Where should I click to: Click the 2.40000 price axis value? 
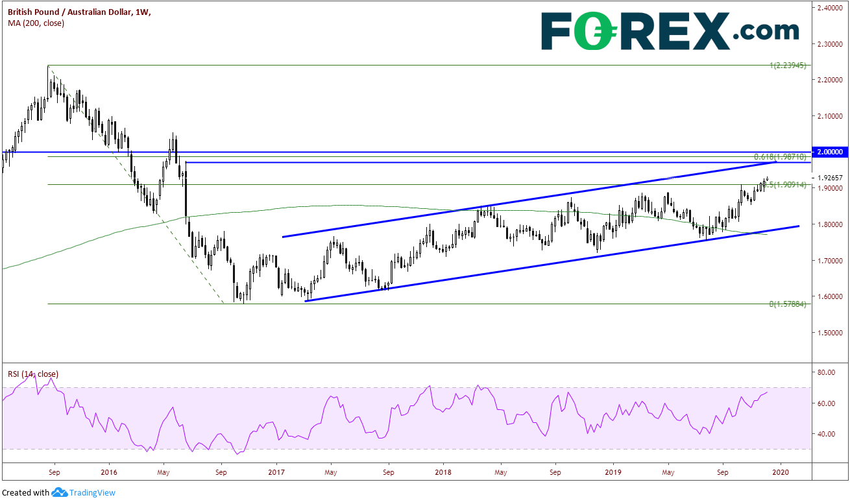[x=831, y=8]
